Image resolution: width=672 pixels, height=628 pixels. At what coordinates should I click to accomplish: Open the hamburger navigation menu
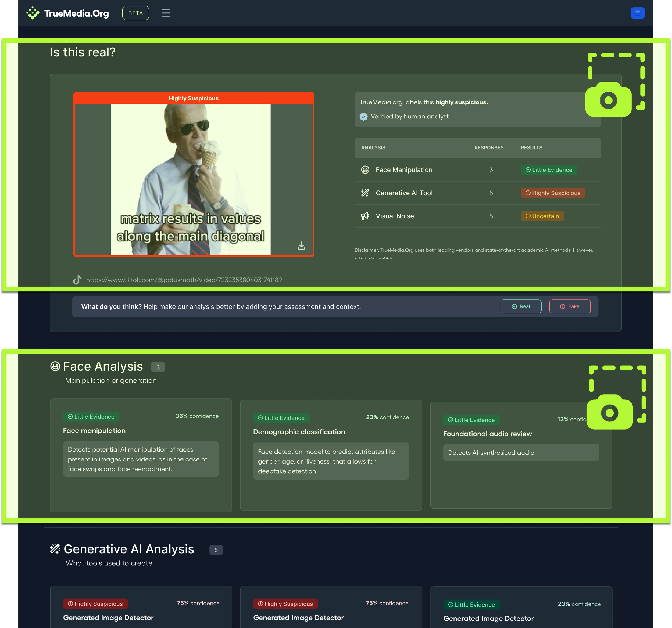click(x=166, y=13)
